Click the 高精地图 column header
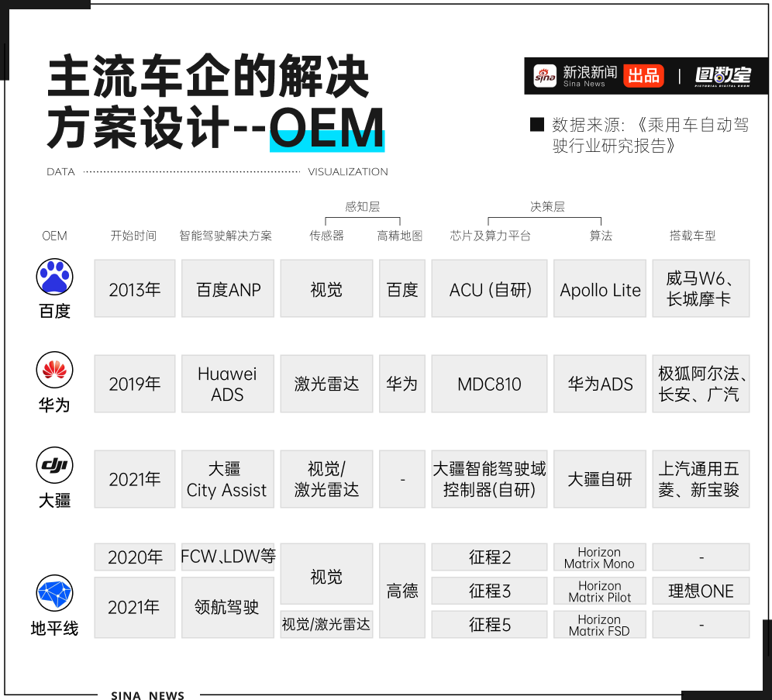The width and height of the screenshot is (772, 700). pyautogui.click(x=400, y=236)
